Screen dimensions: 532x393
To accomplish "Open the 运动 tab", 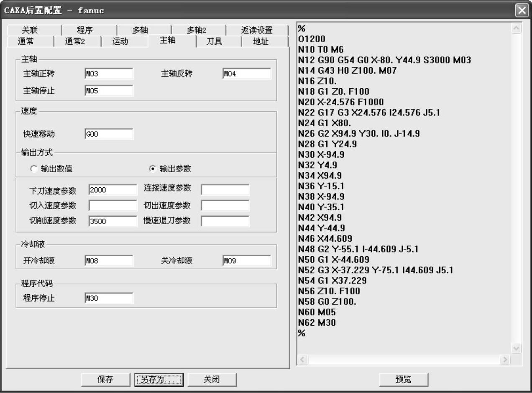I will click(120, 41).
